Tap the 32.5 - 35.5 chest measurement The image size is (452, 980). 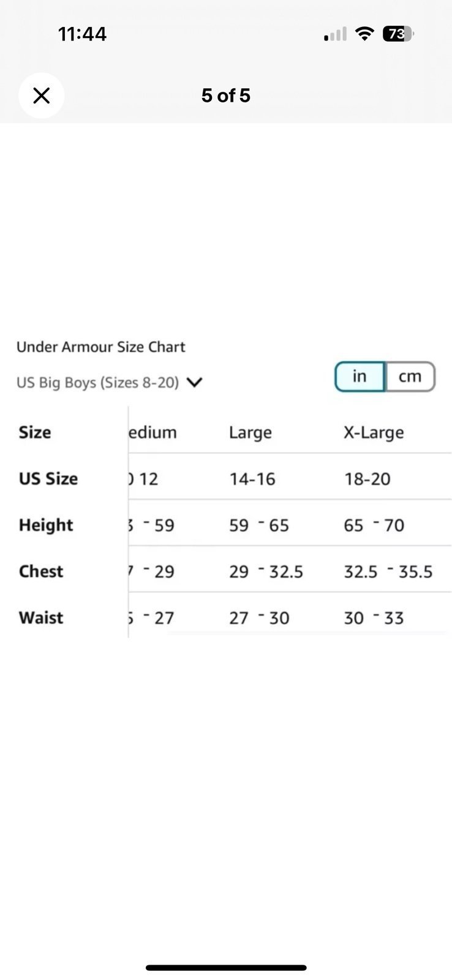coord(388,571)
